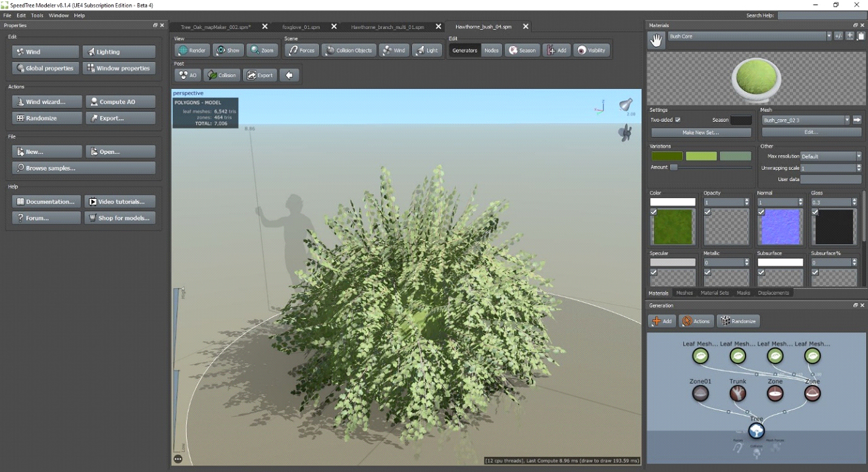Click the Trunk node in Generation graph
Image resolution: width=868 pixels, height=472 pixels.
(738, 394)
